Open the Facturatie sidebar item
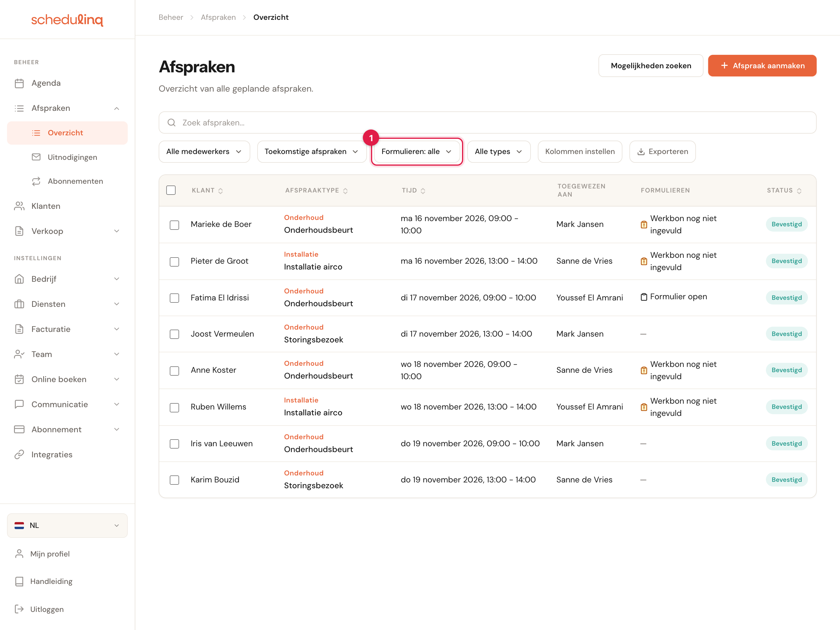The height and width of the screenshot is (630, 840). click(x=67, y=329)
